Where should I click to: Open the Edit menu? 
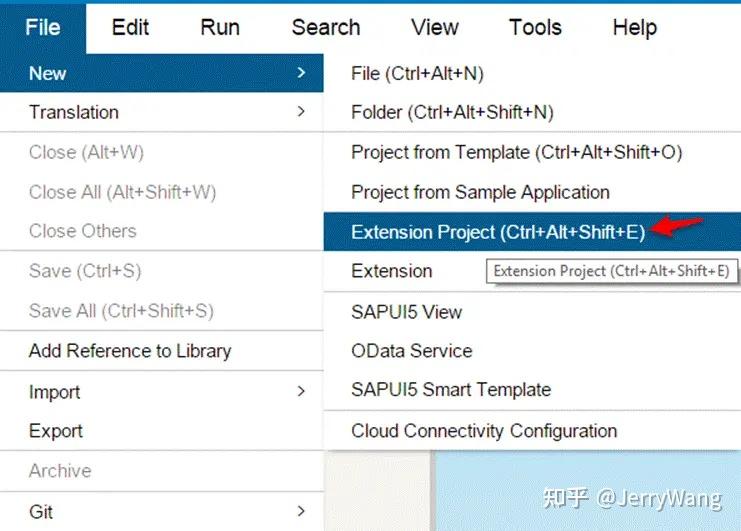click(x=130, y=27)
